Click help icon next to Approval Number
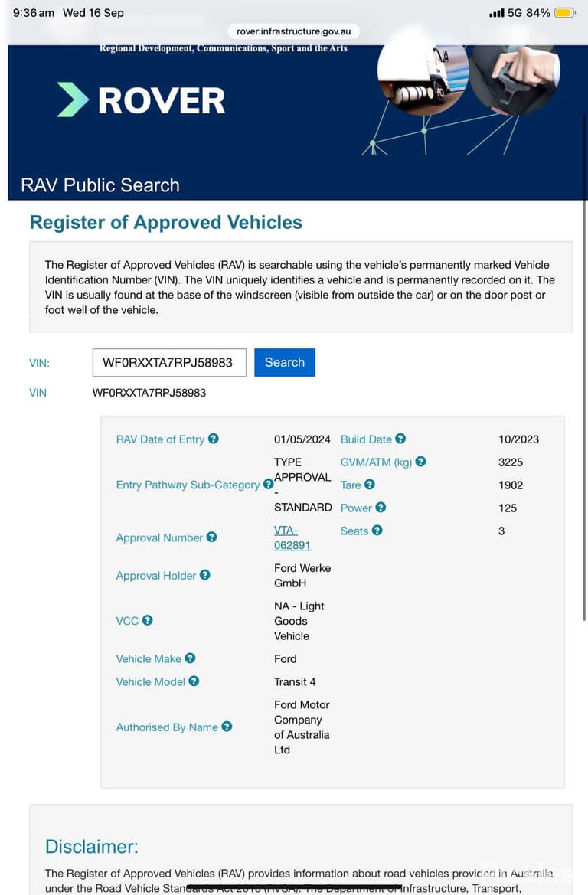Viewport: 588px width, 895px height. coord(212,537)
